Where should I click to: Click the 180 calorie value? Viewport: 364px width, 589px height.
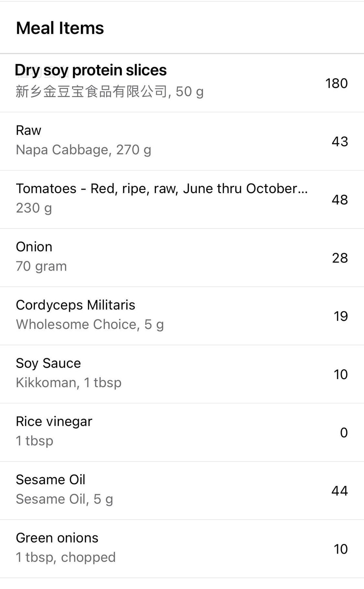pos(336,83)
